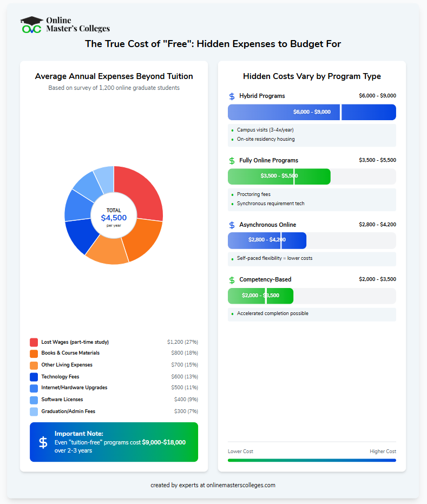Click the 'Fully Online Programs' heading
The width and height of the screenshot is (427, 504).
click(268, 160)
